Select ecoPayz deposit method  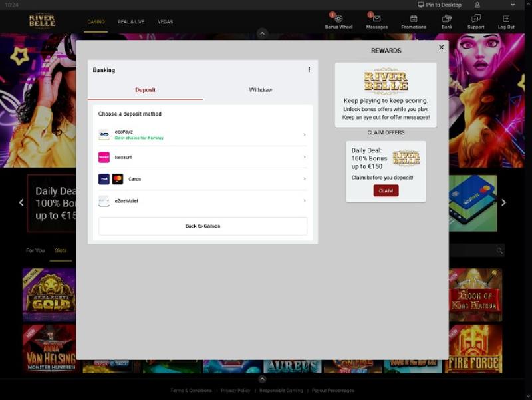tap(202, 134)
